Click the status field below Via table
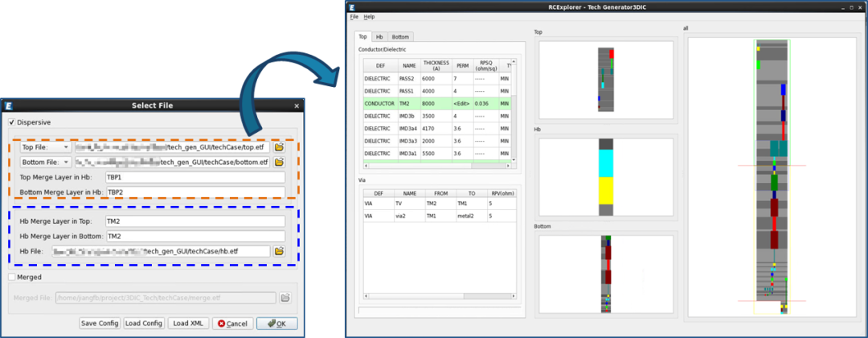 point(440,311)
